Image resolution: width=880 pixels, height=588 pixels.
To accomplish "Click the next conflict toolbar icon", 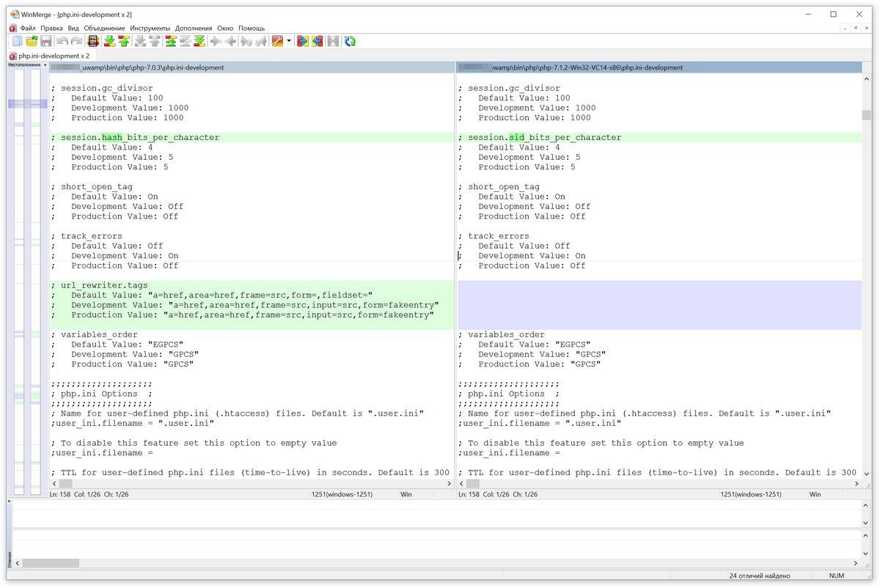I will coord(140,41).
